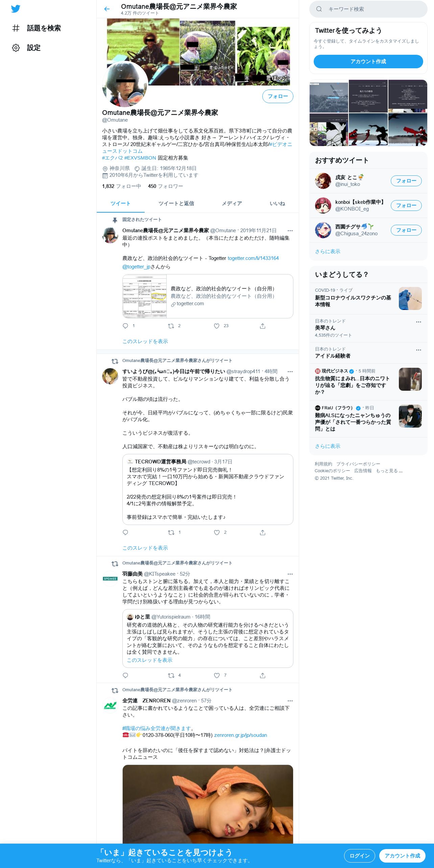This screenshot has width=434, height=868.
Task: Follow @Chigusa_24zono
Action: point(406,230)
